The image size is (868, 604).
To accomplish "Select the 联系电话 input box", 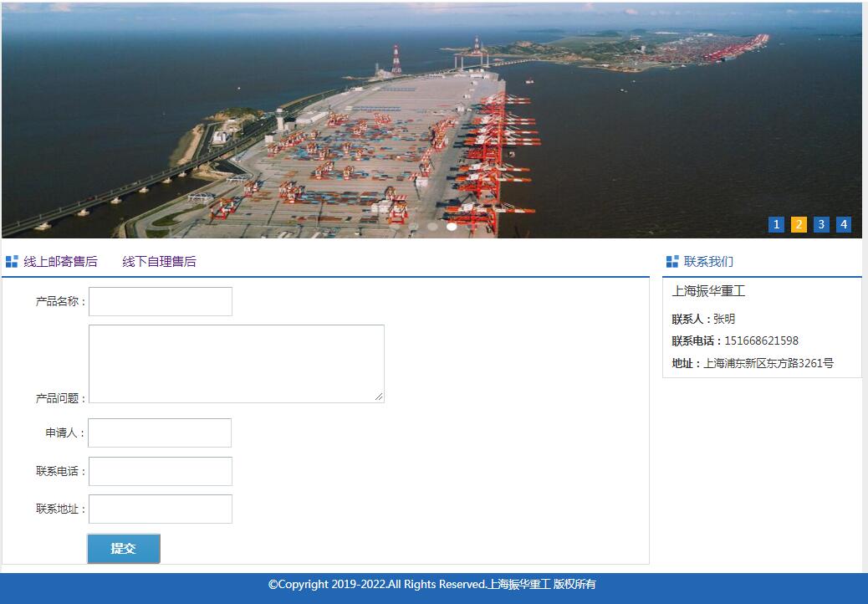I will click(x=161, y=471).
